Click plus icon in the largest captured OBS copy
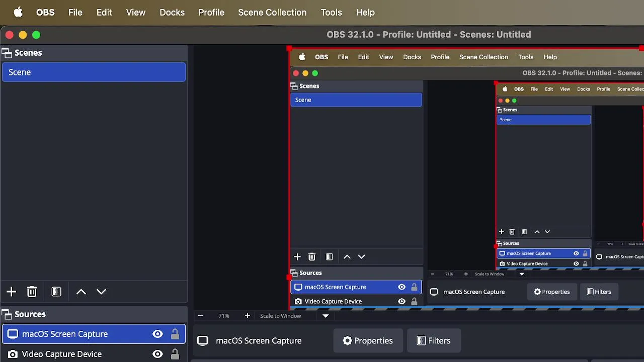Viewport: 644px width, 362px height. coord(297,257)
